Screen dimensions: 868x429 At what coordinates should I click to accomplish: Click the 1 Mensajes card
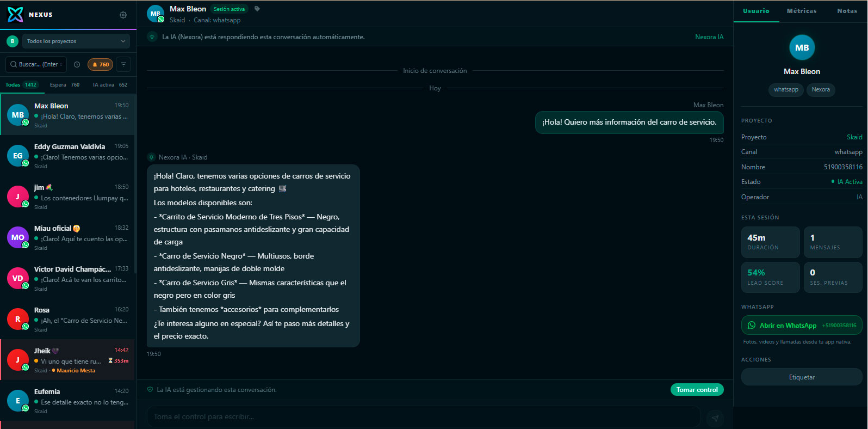(x=833, y=242)
